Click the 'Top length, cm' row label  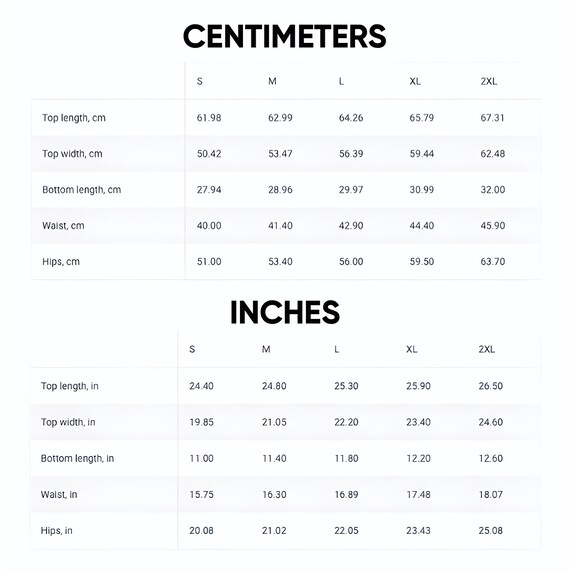[x=74, y=118]
